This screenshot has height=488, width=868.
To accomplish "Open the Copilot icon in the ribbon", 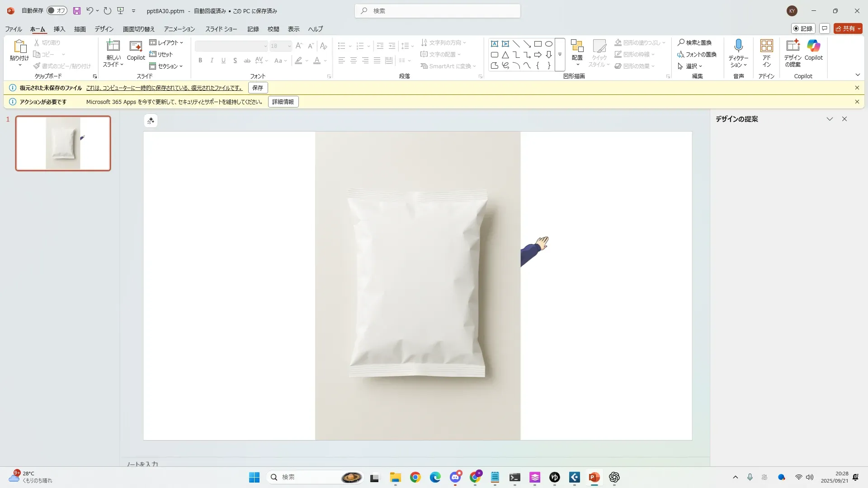I will click(813, 46).
